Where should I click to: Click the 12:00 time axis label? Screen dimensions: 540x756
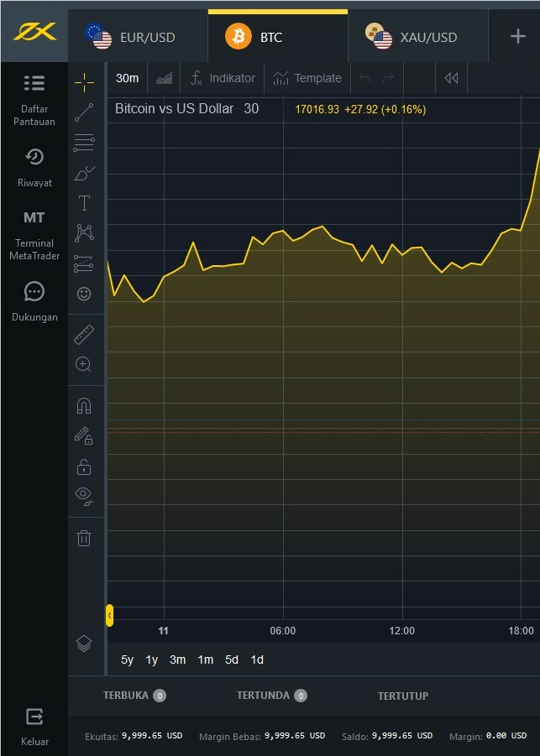pos(402,631)
